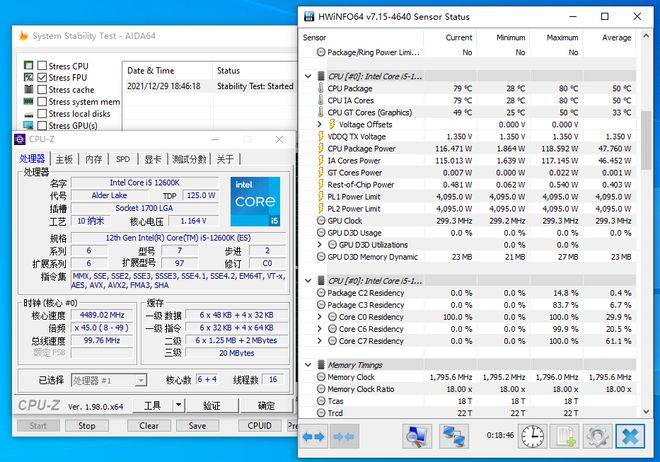The image size is (660, 462).
Task: Click HWiNFO expand-layout arrows icon
Action: click(x=314, y=437)
